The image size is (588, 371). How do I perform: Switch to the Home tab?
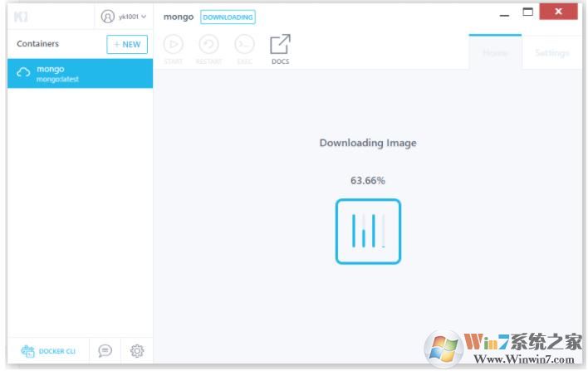click(x=495, y=53)
